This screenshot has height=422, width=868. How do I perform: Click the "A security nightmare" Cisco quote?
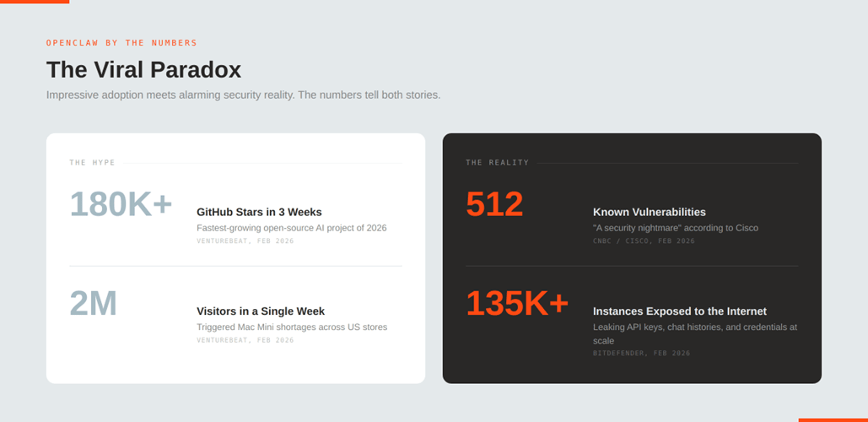[675, 228]
